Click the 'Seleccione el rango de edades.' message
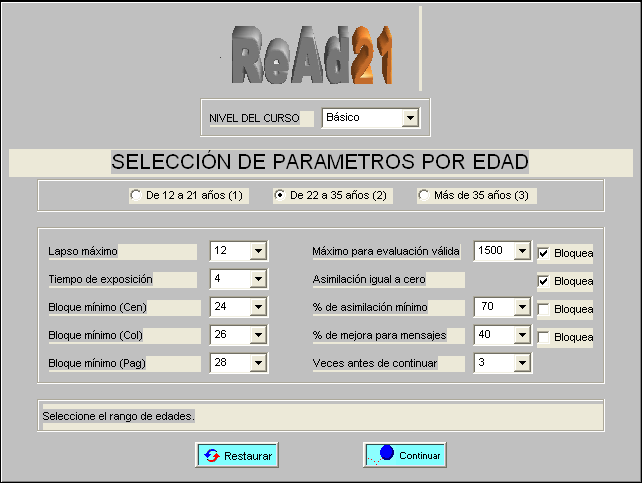The height and width of the screenshot is (483, 642). [118, 416]
